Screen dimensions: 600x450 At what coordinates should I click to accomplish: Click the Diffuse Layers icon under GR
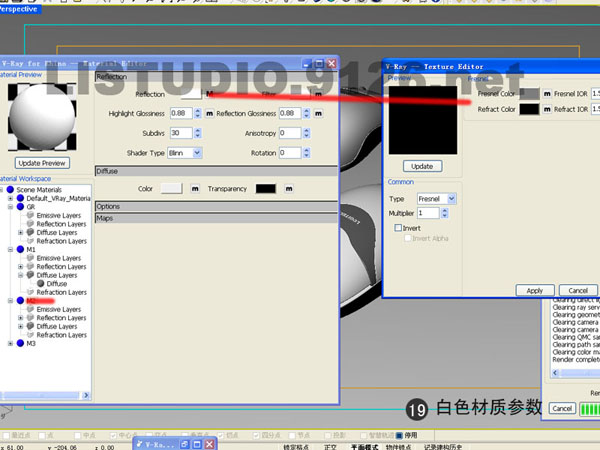pyautogui.click(x=30, y=232)
